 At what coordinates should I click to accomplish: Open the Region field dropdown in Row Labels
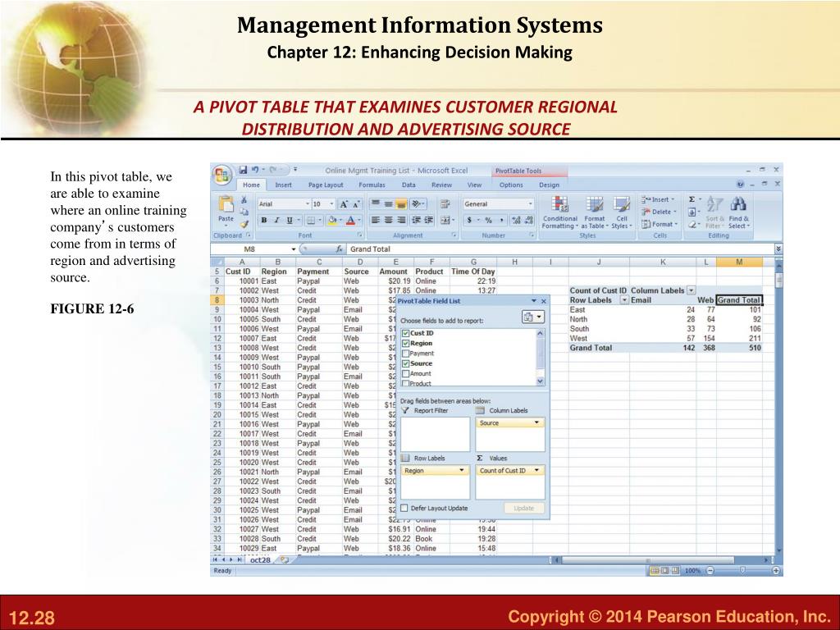(461, 470)
